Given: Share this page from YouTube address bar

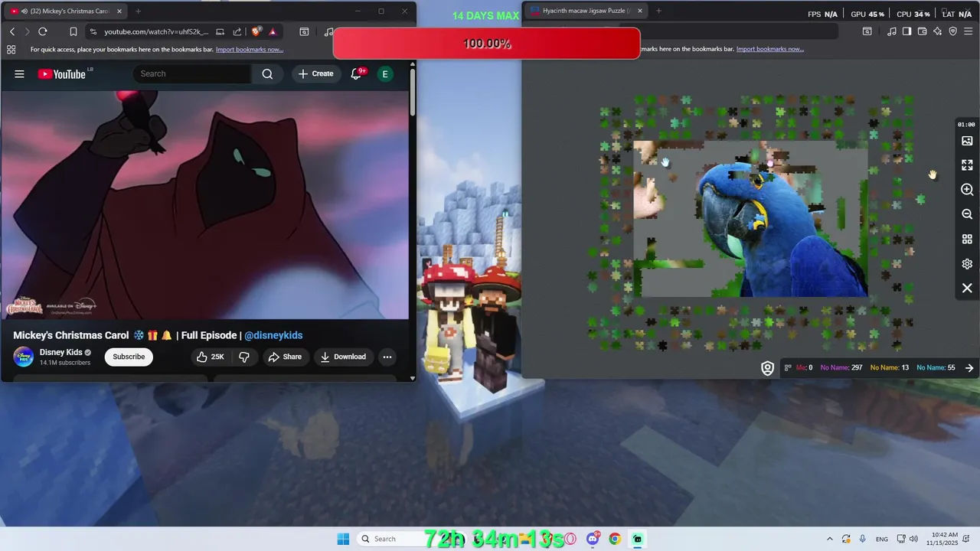Looking at the screenshot, I should coord(237,31).
